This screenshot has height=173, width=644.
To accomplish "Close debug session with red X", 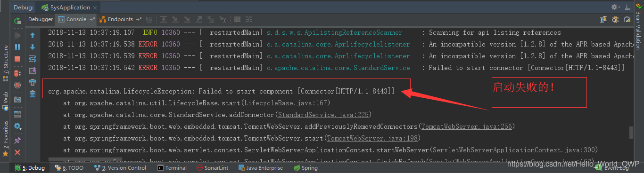I will point(17,152).
